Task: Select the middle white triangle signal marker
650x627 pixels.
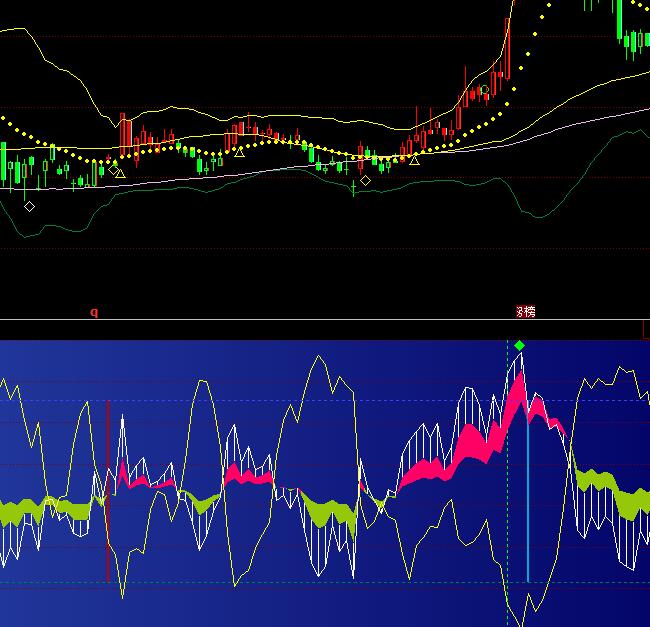Action: [x=239, y=152]
